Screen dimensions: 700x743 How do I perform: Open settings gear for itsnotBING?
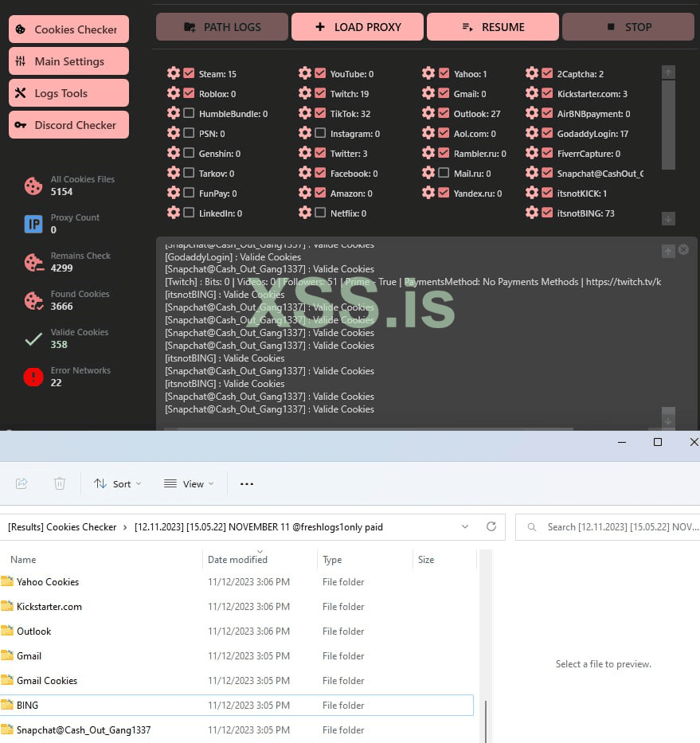point(532,213)
